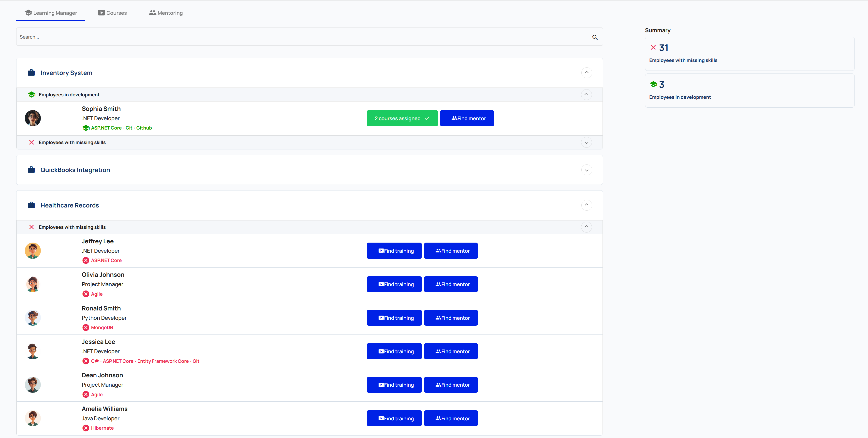
Task: Click the QuickBooks Integration briefcase icon
Action: (31, 170)
